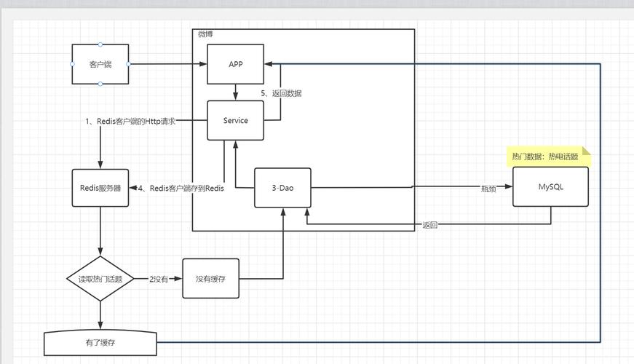Click the 2没有 connector label
The image size is (634, 364).
click(x=159, y=279)
